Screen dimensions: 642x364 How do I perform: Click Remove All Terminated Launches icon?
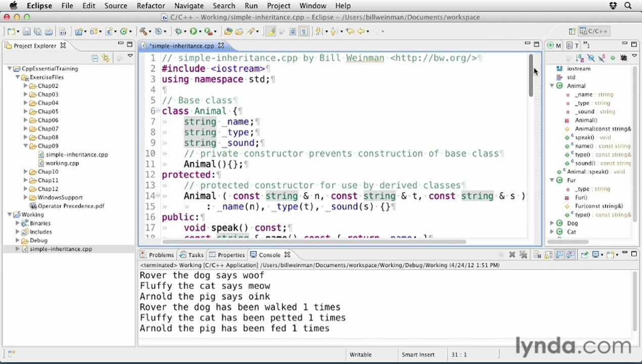coord(523,255)
